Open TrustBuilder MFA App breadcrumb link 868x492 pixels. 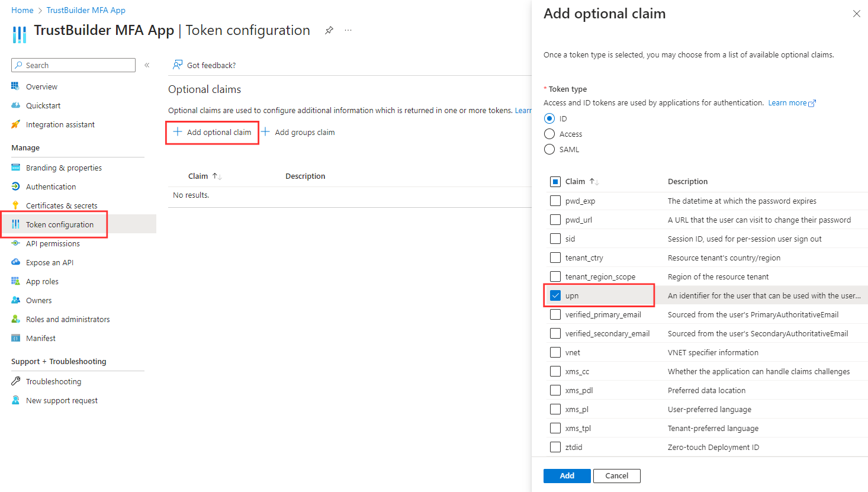pos(86,10)
